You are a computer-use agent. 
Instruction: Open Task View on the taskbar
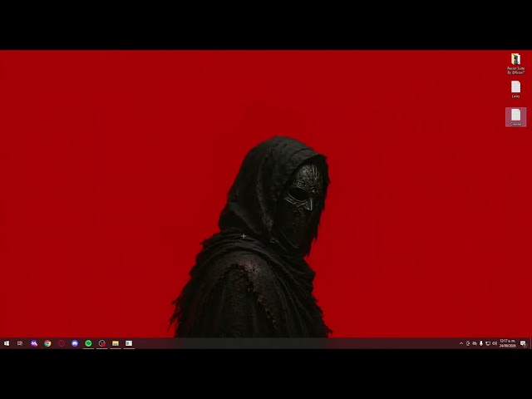point(20,343)
